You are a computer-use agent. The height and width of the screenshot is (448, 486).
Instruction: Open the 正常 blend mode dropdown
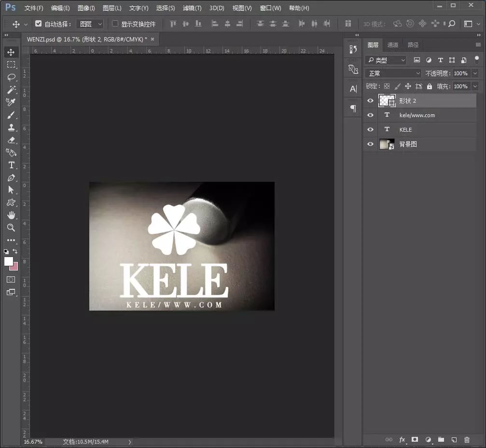tap(394, 73)
